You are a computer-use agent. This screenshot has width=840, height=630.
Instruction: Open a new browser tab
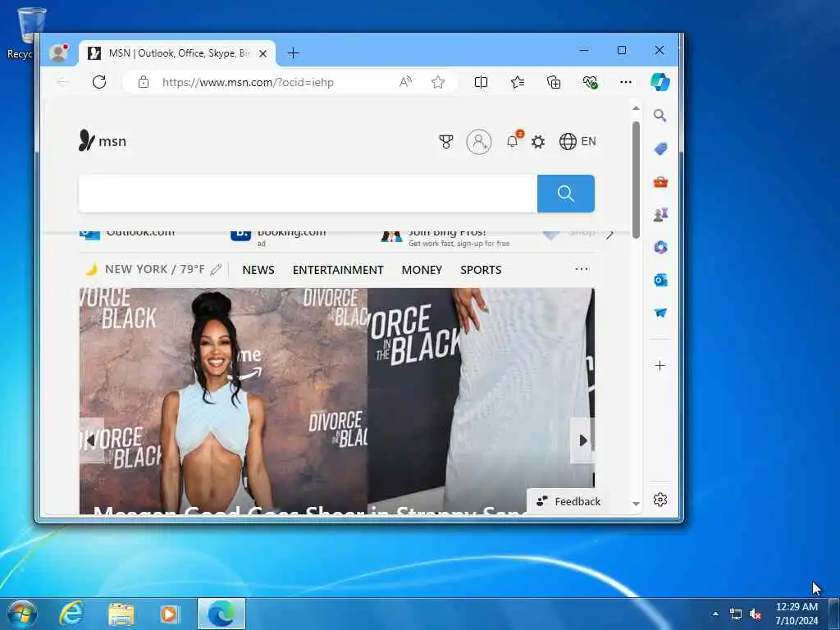click(293, 53)
